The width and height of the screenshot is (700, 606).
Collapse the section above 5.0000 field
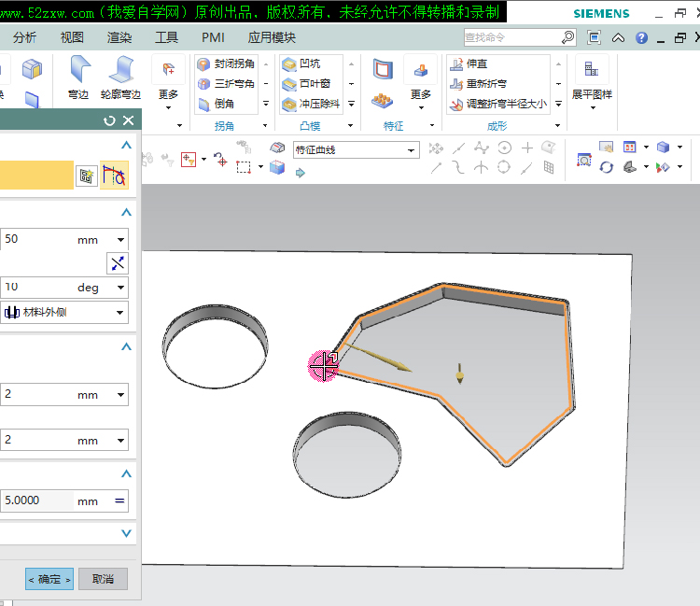click(126, 473)
